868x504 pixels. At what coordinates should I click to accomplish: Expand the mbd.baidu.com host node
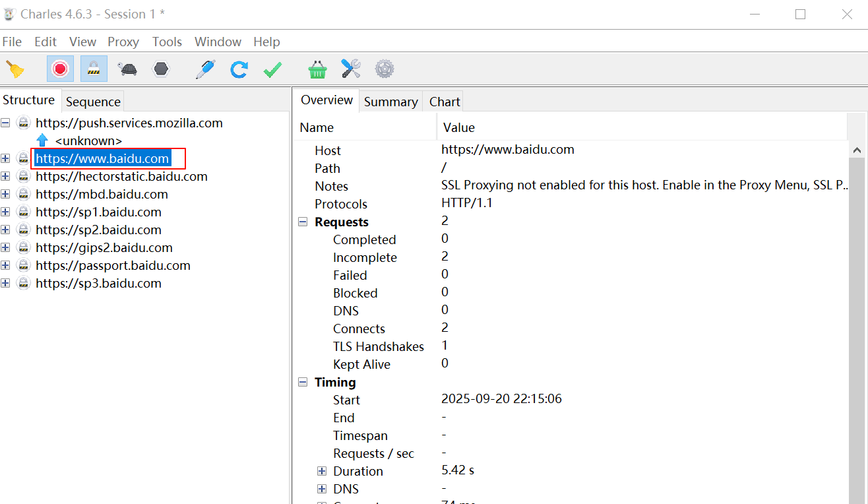click(6, 194)
